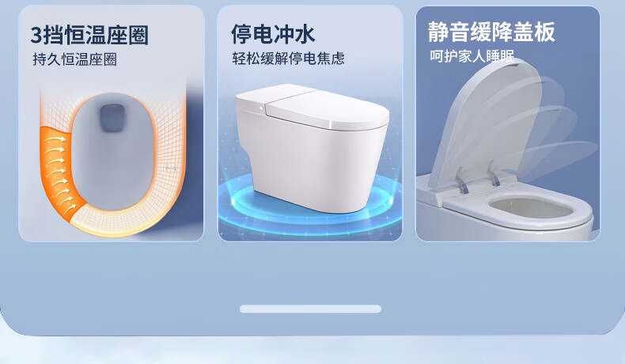Click the heated seat ring illustration
Screen dimensions: 625x364
(x=112, y=164)
